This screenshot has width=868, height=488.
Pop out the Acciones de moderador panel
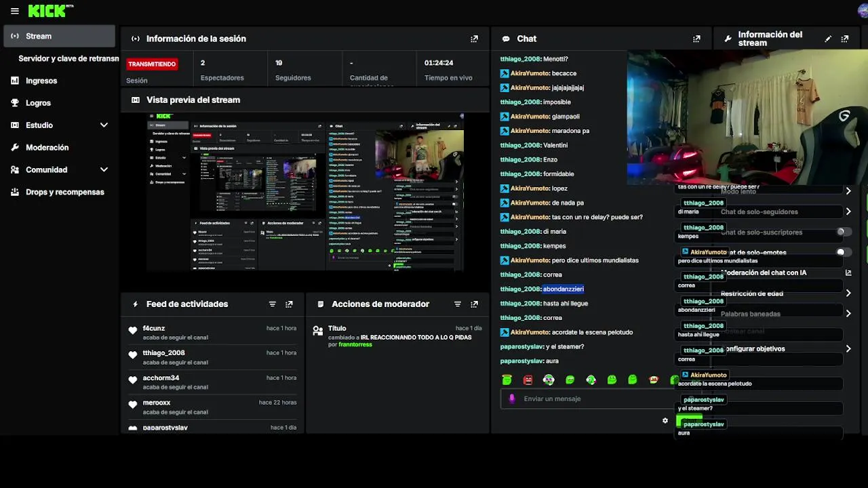click(x=474, y=304)
